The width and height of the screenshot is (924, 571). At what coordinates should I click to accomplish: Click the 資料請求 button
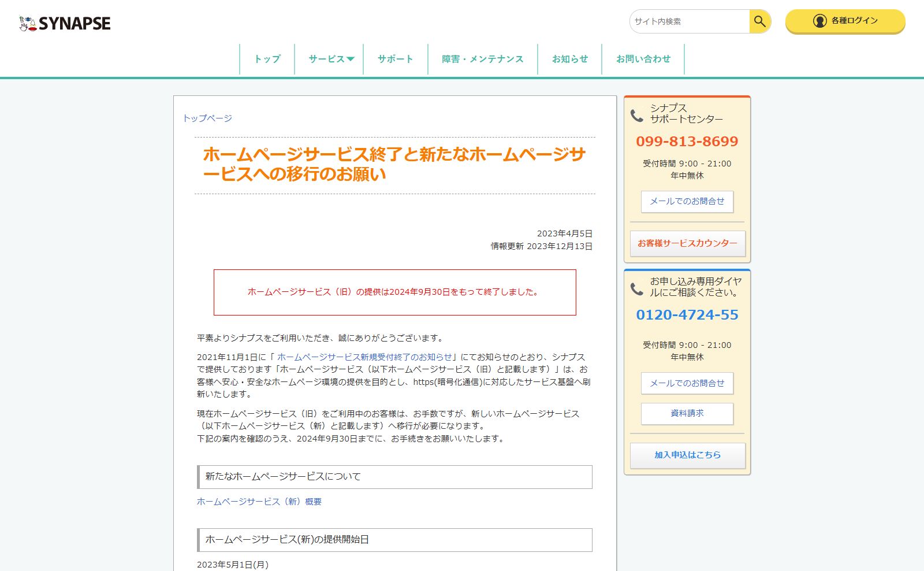coord(687,413)
